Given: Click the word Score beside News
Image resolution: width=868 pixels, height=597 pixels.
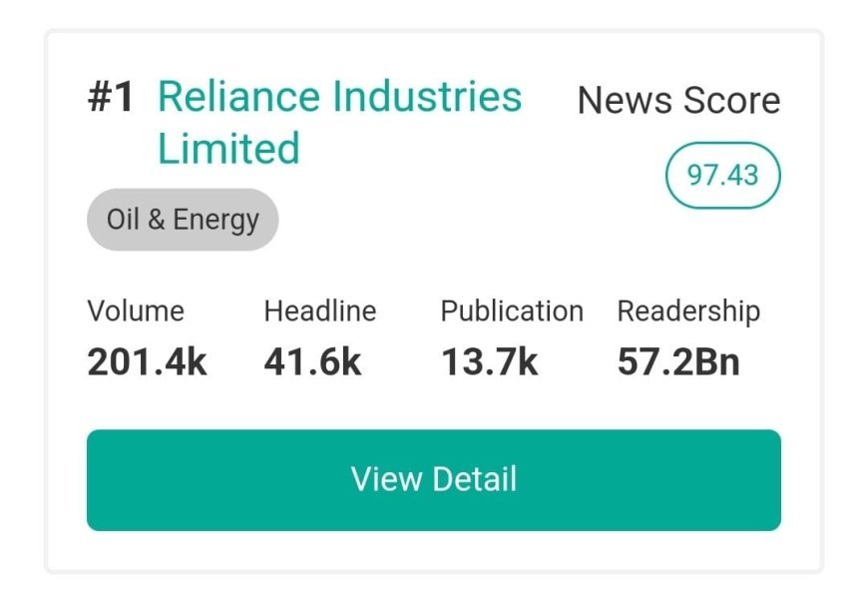Looking at the screenshot, I should point(732,101).
